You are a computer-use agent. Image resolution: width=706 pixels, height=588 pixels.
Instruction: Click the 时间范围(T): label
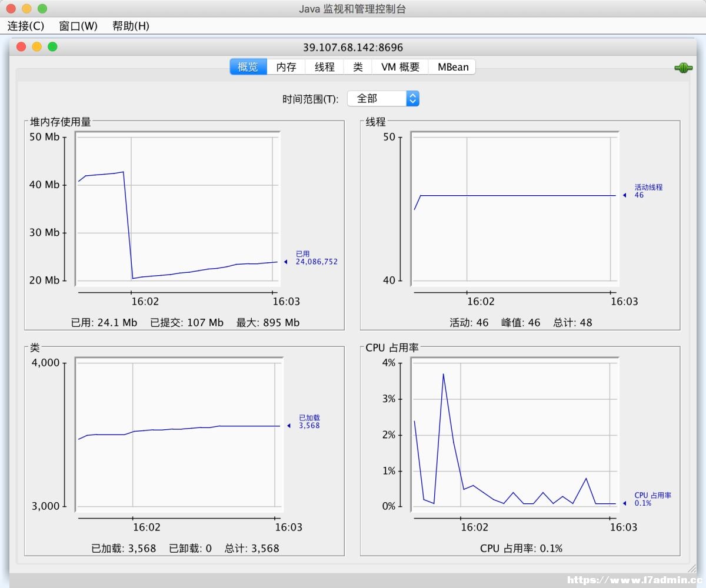tap(311, 99)
